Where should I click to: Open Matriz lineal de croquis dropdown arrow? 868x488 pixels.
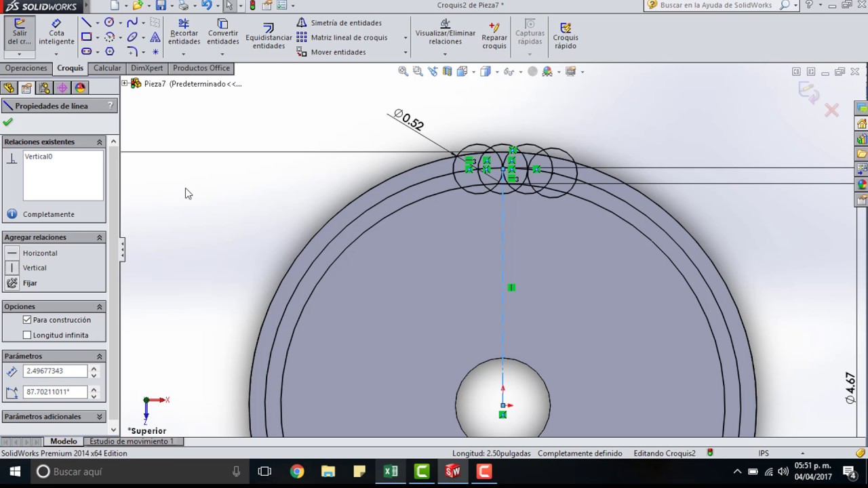(x=406, y=38)
